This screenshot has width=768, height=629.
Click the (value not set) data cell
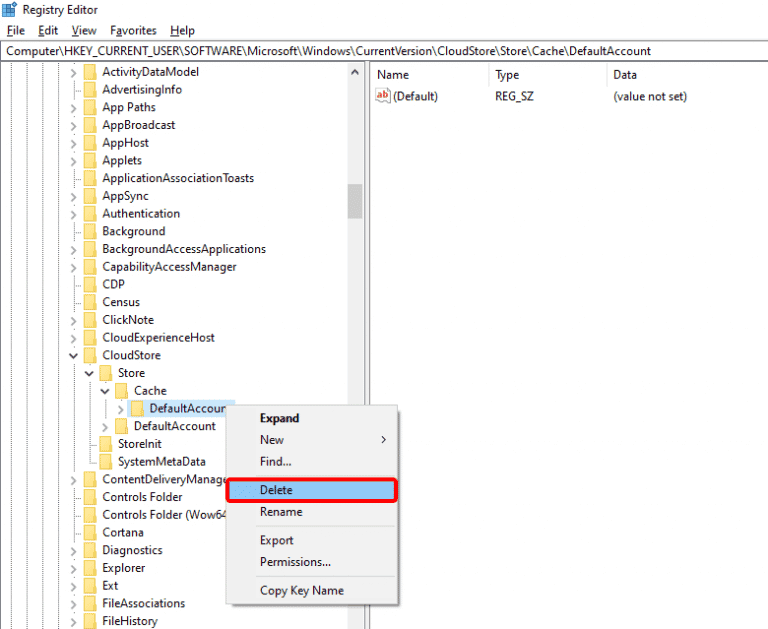click(650, 96)
